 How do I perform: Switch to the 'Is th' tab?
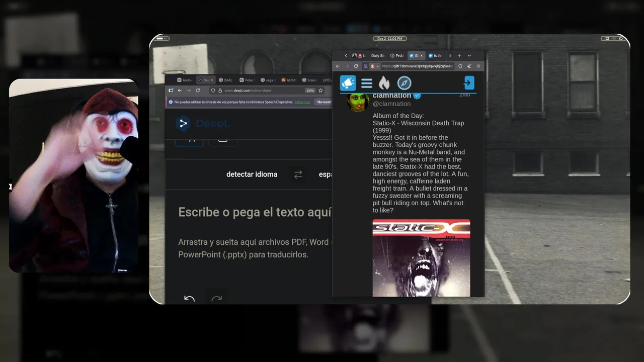(x=435, y=56)
